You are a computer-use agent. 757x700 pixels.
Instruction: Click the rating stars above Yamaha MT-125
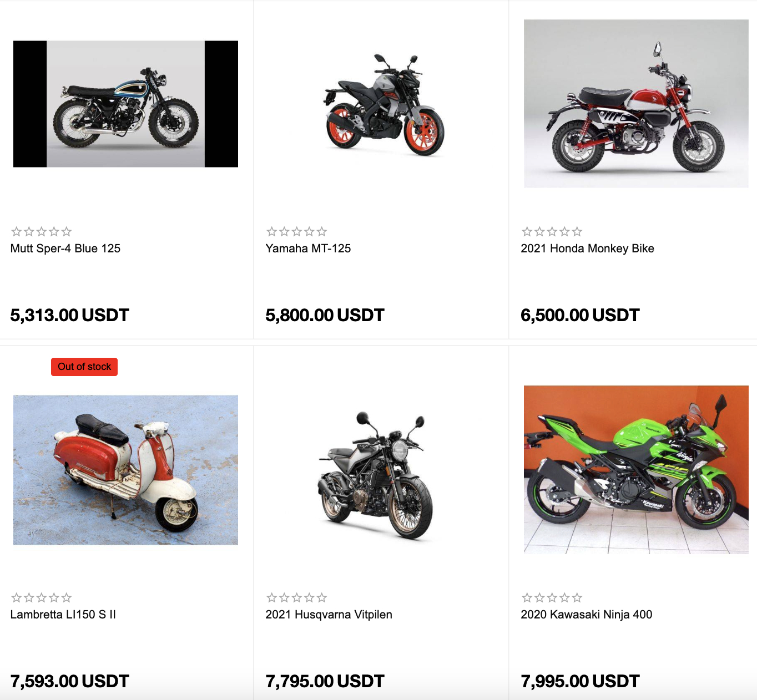[x=297, y=231]
